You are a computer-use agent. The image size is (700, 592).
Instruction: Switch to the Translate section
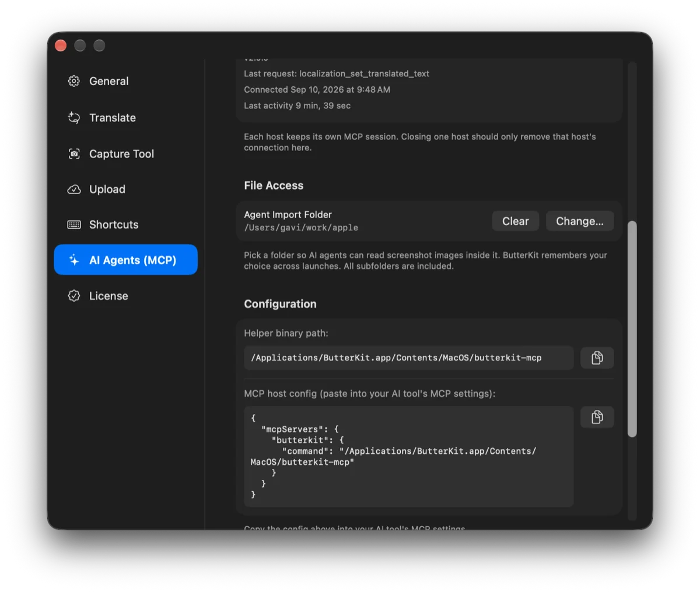coord(125,118)
